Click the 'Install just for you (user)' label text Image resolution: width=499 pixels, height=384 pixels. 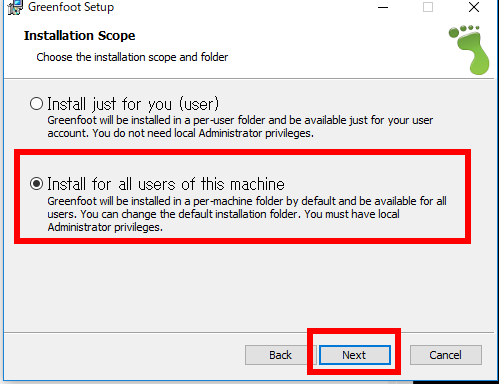point(133,104)
